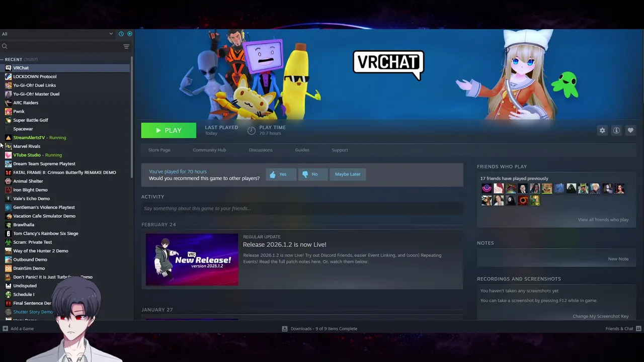Click the Pwnk game icon
Image resolution: width=644 pixels, height=362 pixels.
click(8, 112)
